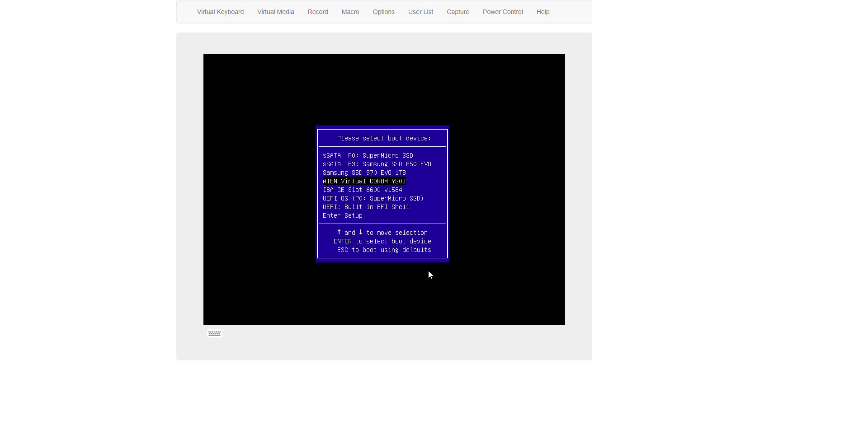The image size is (868, 448).
Task: Click the on-screen keyboard icon below console
Action: coord(214,333)
